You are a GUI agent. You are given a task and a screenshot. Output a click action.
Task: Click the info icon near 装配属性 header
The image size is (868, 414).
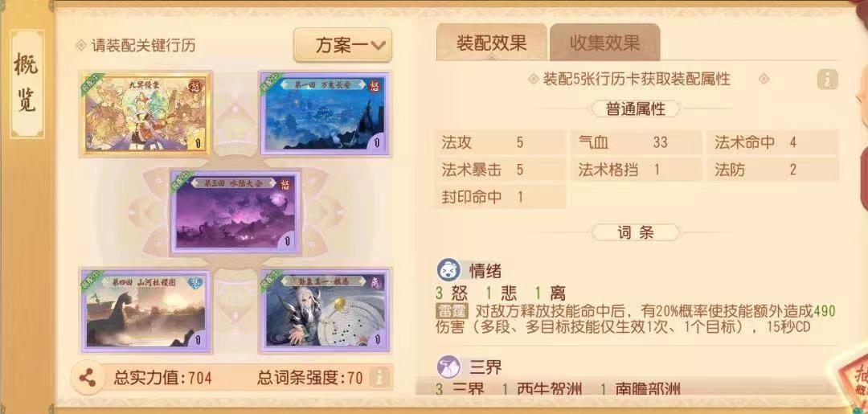(827, 80)
